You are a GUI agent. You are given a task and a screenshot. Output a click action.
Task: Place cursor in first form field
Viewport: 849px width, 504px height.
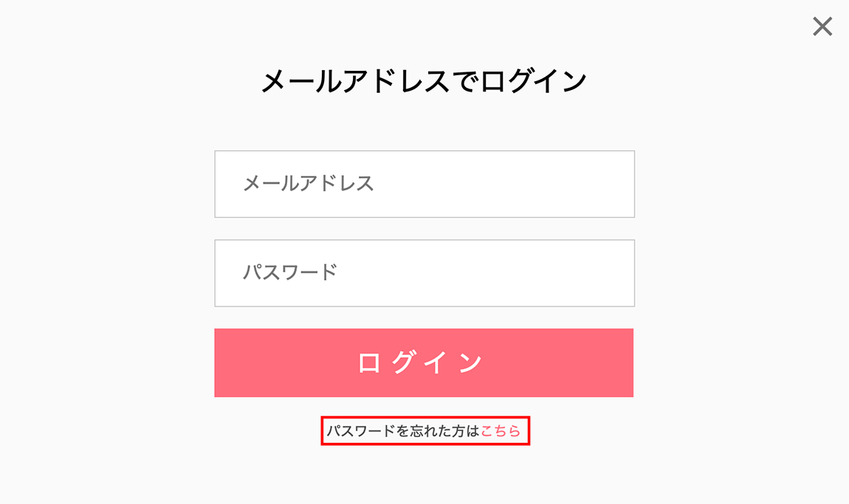point(424,184)
